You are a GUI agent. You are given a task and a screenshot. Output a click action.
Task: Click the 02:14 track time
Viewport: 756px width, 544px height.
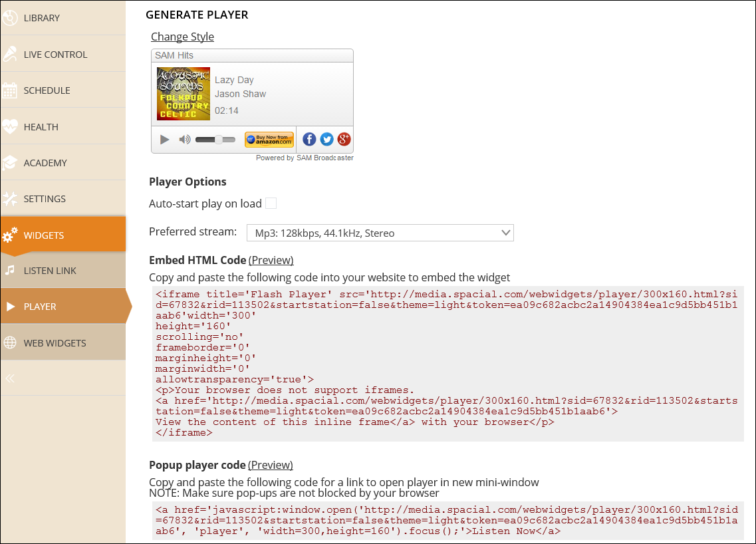point(227,110)
